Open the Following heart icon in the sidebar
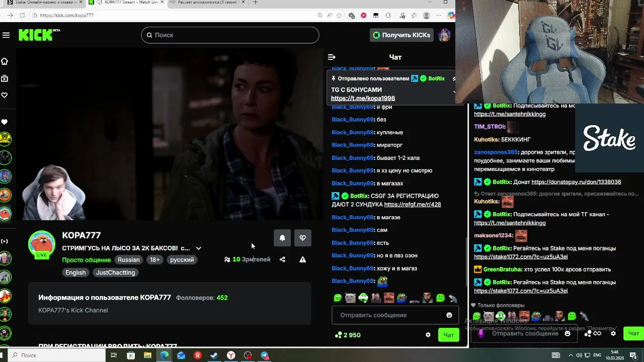Image resolution: width=644 pixels, height=362 pixels. click(x=5, y=95)
